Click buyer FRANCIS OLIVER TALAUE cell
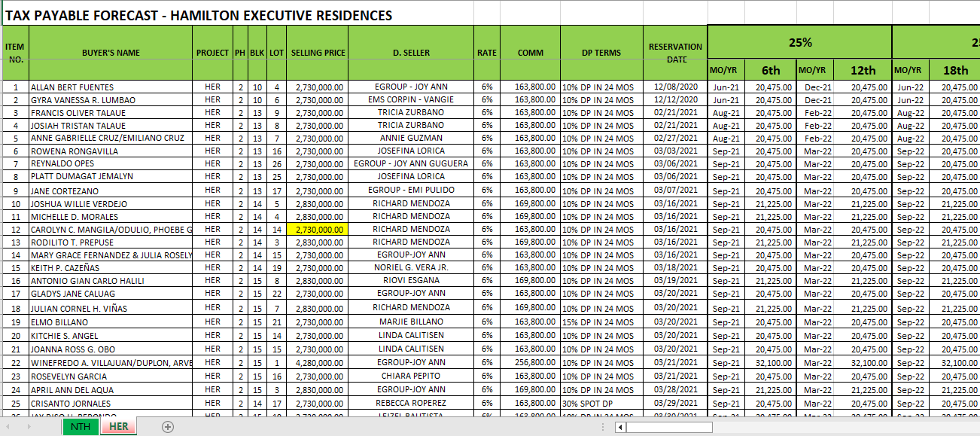This screenshot has height=436, width=980. [x=111, y=113]
